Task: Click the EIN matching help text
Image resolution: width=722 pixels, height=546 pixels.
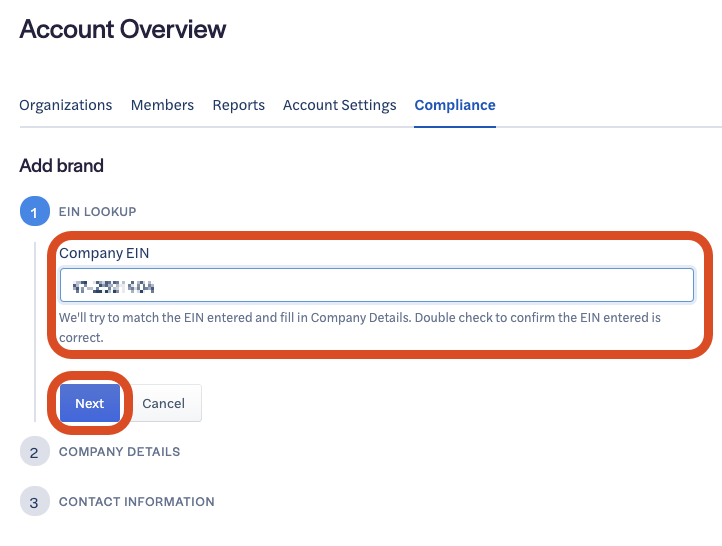Action: (360, 327)
